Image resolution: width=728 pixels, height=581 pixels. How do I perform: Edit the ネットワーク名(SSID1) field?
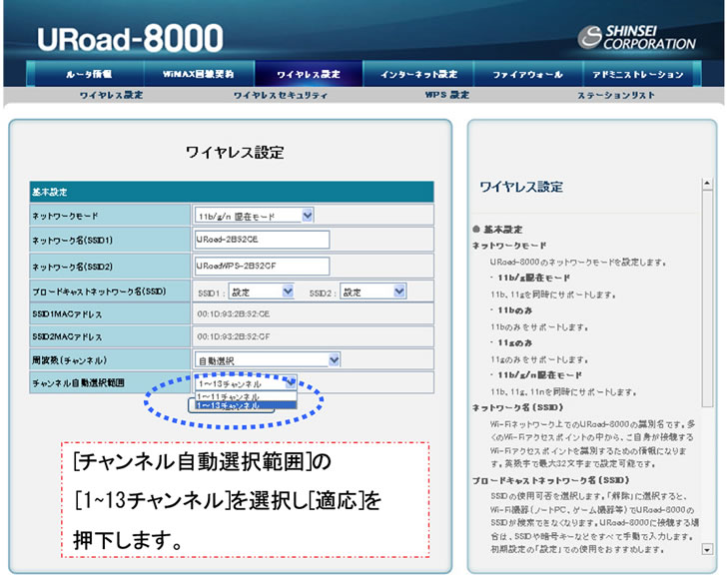(x=263, y=240)
